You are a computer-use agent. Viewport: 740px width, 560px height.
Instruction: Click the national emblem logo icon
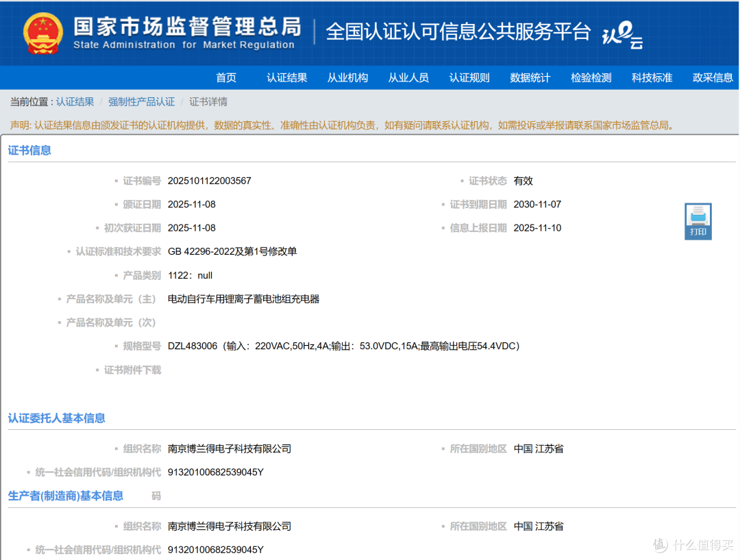(43, 33)
